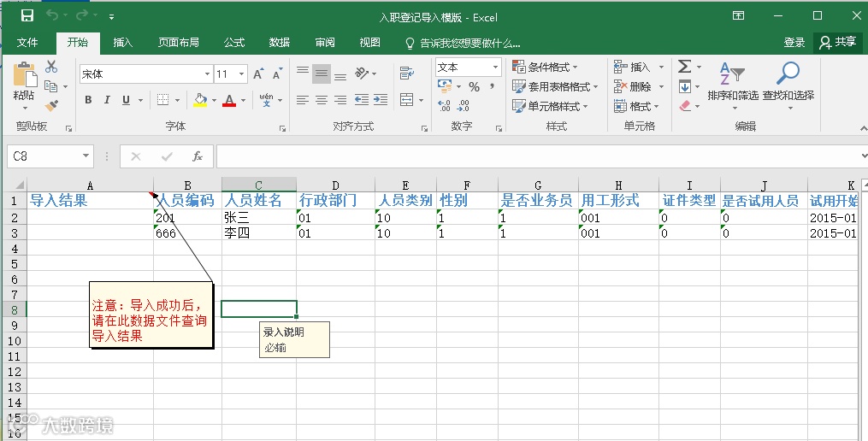Open the font size dropdown 11

242,74
